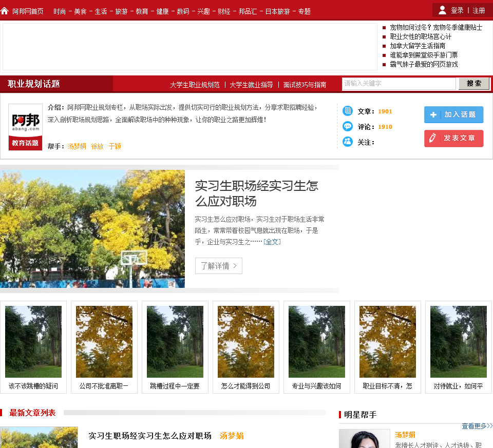
Task: Click the 1910 comment count
Action: tap(385, 127)
